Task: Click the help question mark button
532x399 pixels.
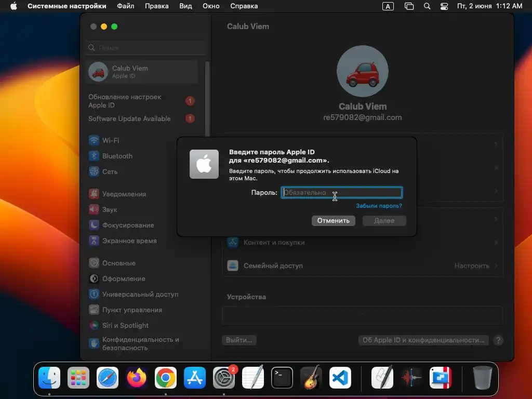Action: (498, 340)
